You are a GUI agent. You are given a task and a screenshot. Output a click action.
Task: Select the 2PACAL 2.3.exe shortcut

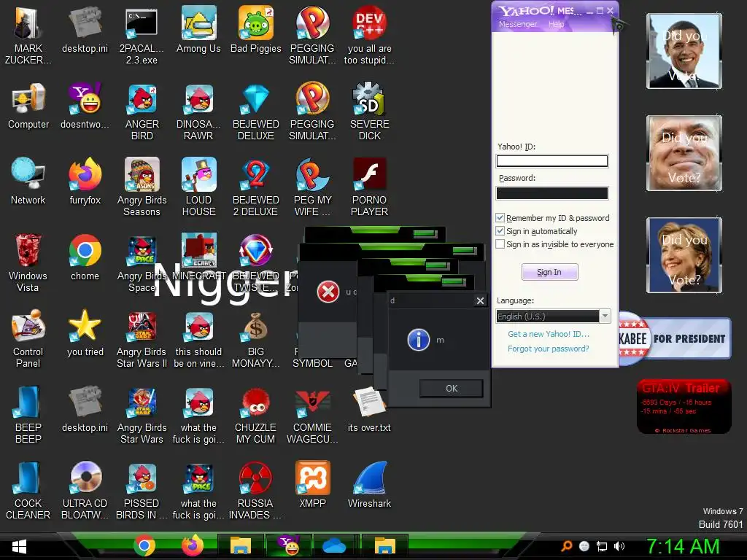pyautogui.click(x=142, y=36)
